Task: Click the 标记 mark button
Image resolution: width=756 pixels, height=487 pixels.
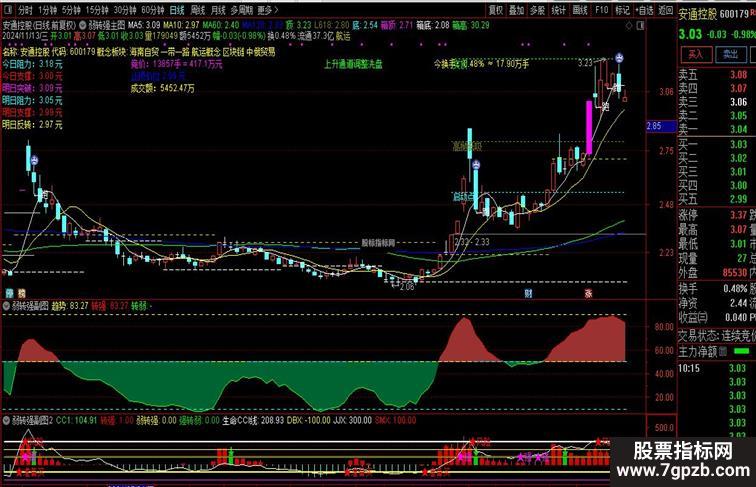Action: click(622, 10)
